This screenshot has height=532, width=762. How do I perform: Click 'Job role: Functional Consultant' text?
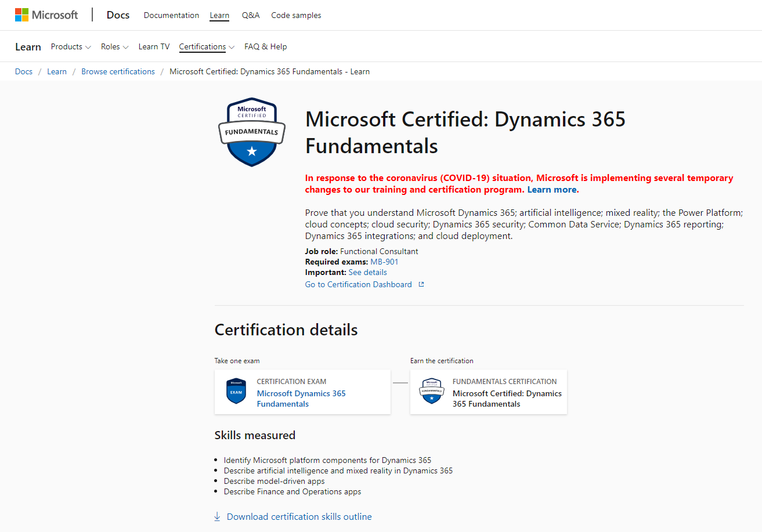tap(362, 251)
